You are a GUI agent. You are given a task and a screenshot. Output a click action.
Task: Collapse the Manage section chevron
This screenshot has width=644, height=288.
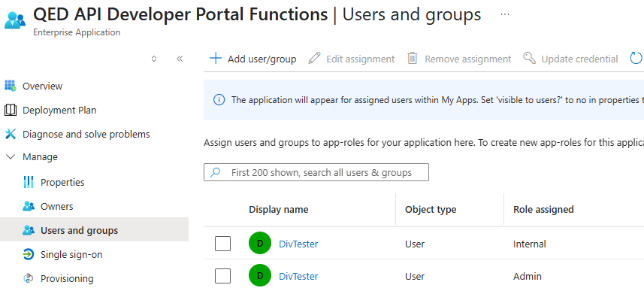(11, 157)
